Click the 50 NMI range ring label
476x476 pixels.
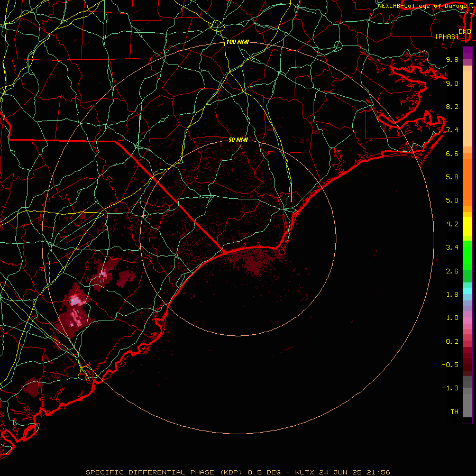click(x=239, y=140)
